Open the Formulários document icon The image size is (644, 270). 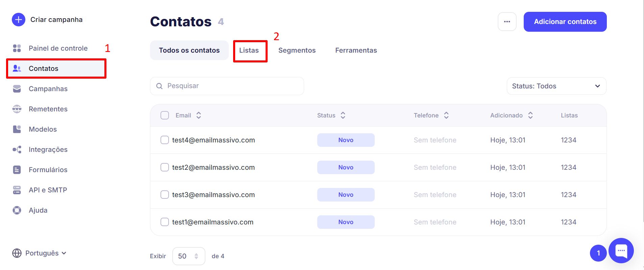[17, 170]
